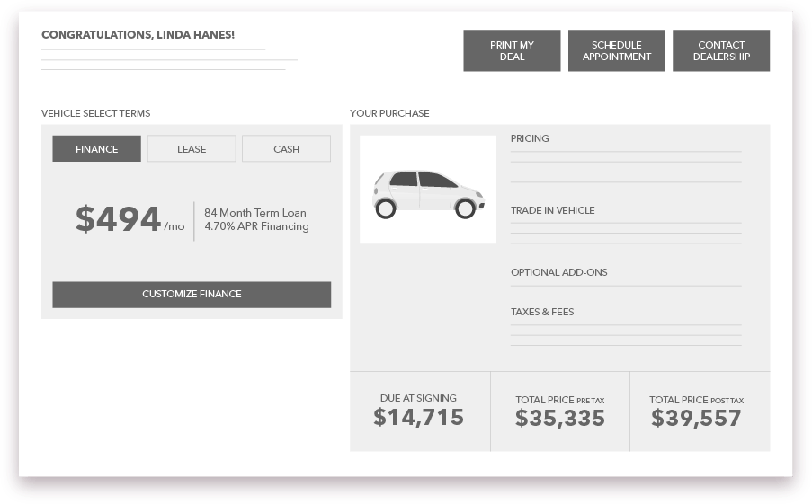The width and height of the screenshot is (812, 504).
Task: Click the white car thumbnail image
Action: tap(428, 190)
